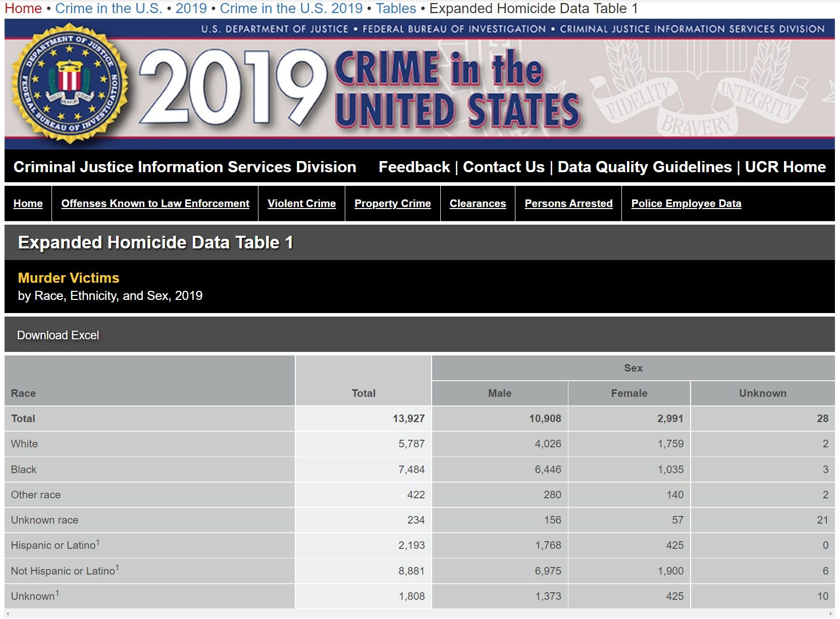Select the White row label
The image size is (840, 619).
click(x=24, y=444)
